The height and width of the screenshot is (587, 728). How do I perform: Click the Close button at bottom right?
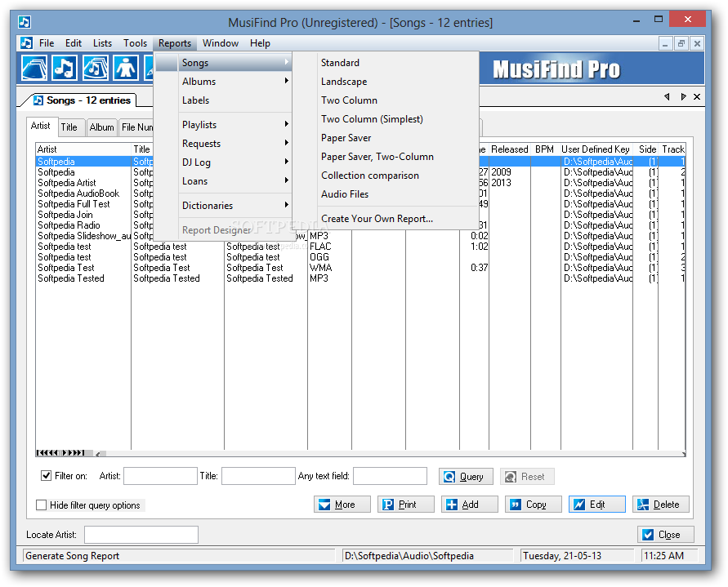pos(666,535)
